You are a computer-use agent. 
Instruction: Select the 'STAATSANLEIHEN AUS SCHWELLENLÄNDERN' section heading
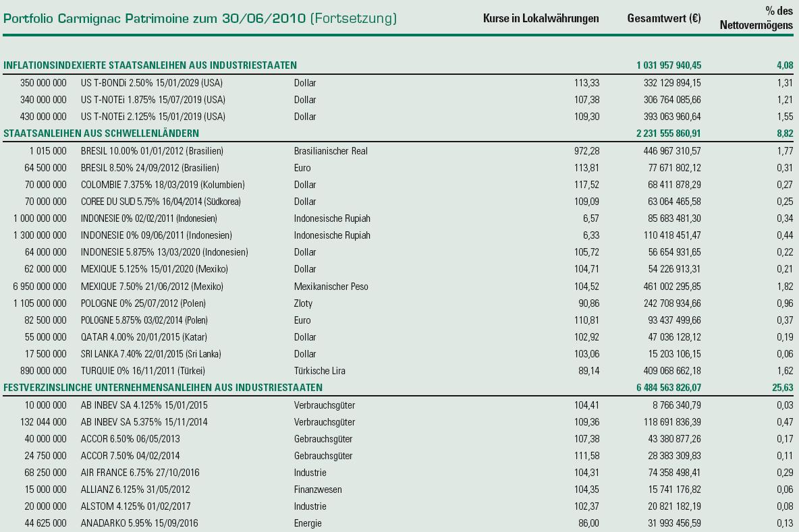tap(101, 134)
